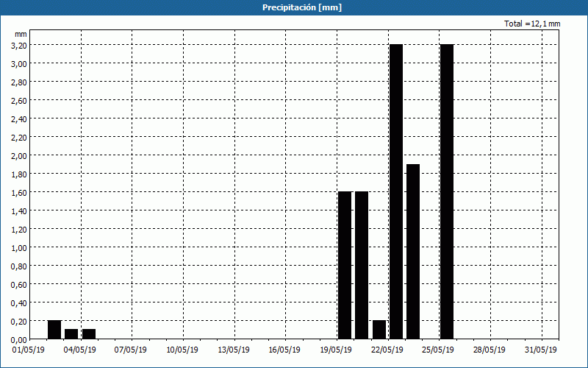This screenshot has height=368, width=588.
Task: Click the 2,40 y-axis value
Action: click(x=19, y=118)
